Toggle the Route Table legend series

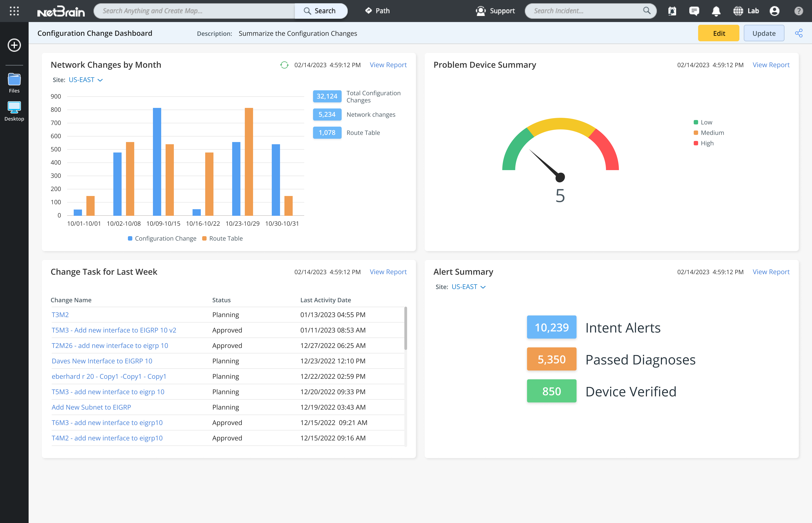(223, 238)
